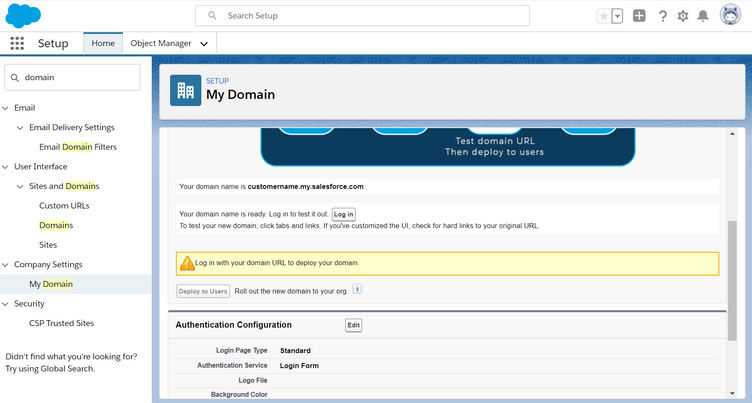Image resolution: width=752 pixels, height=403 pixels.
Task: Open the Object Manager tab dropdown chevron
Action: coord(204,44)
